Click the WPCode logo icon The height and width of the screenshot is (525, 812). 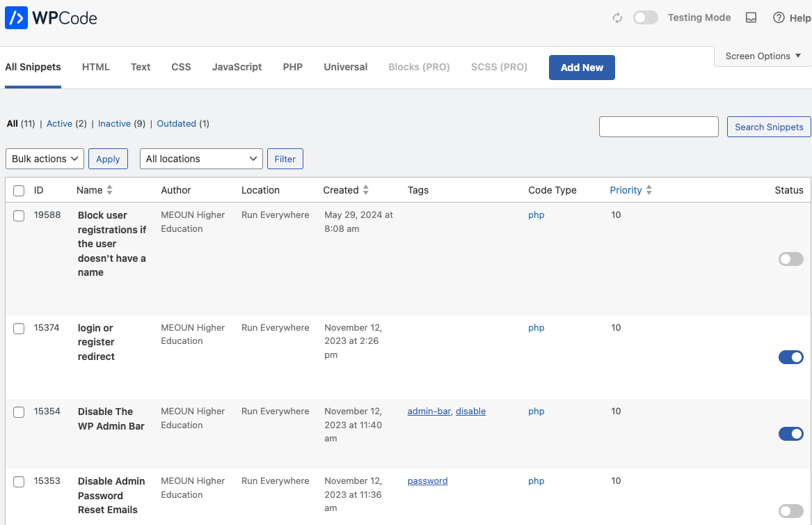point(16,18)
